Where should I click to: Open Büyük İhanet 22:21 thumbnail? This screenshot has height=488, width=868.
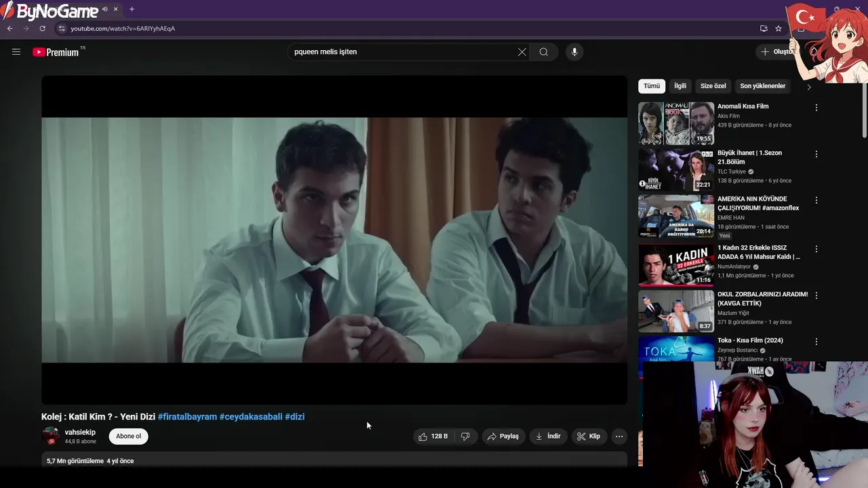pyautogui.click(x=676, y=169)
